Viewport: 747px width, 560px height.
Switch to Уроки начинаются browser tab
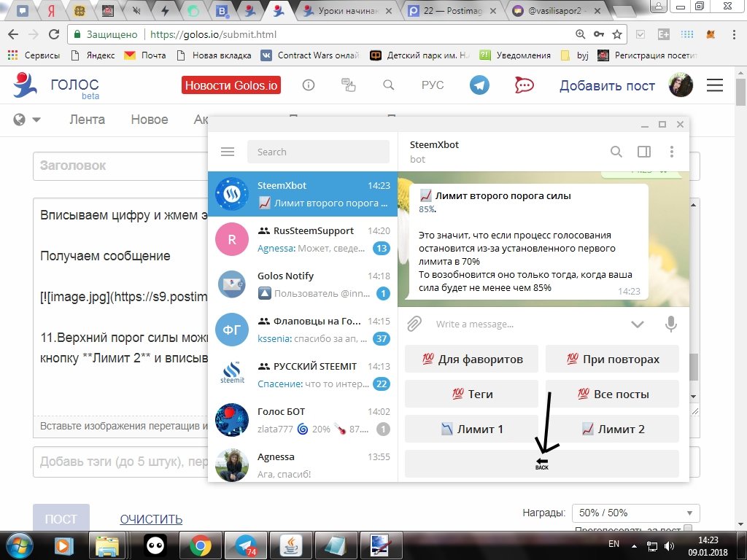pyautogui.click(x=348, y=10)
